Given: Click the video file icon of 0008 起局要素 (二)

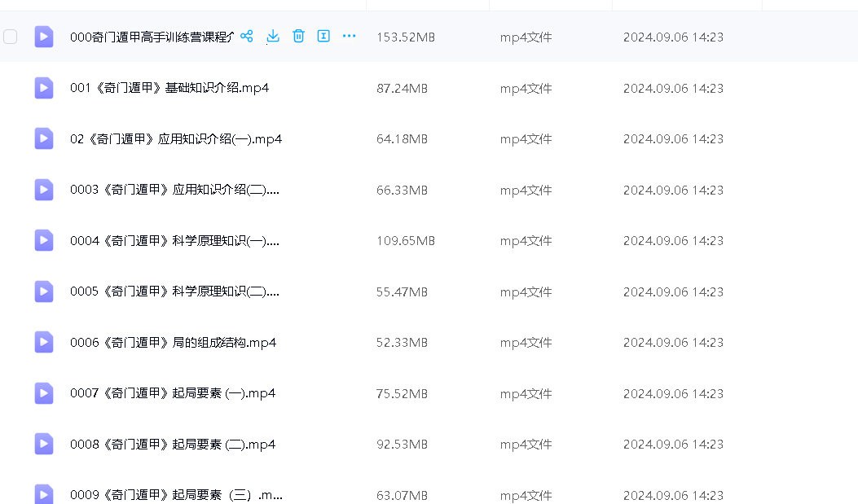Looking at the screenshot, I should point(44,444).
